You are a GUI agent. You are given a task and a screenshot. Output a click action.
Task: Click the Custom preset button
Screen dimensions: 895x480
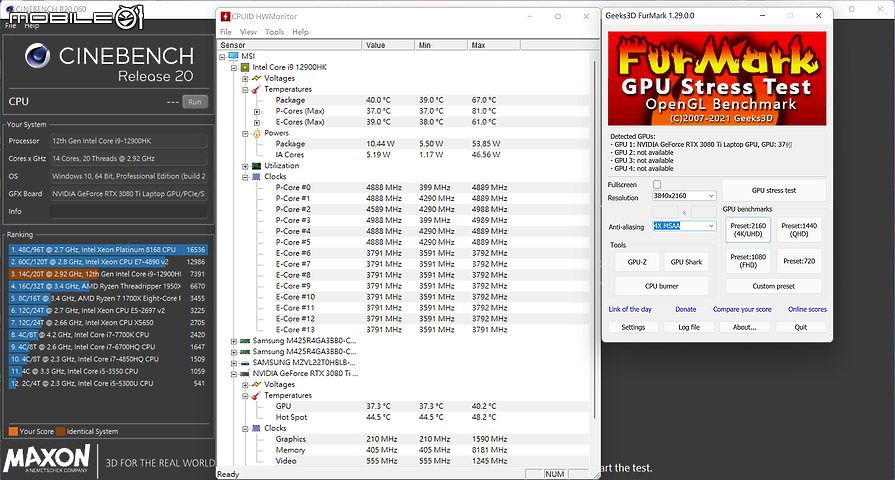click(773, 286)
